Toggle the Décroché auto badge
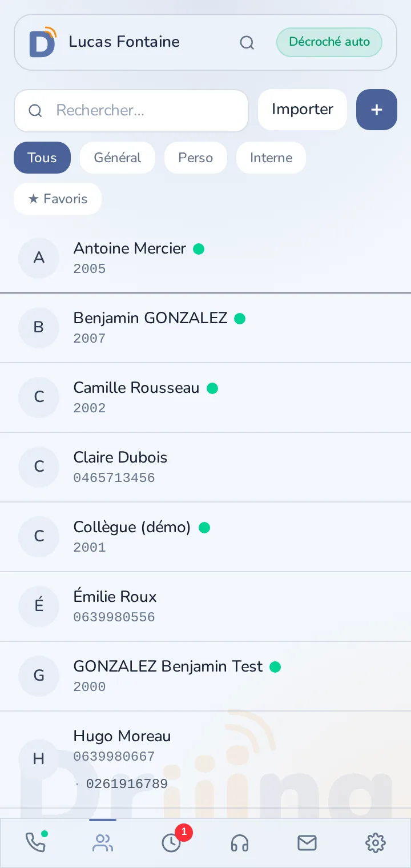Viewport: 411px width, 868px height. (x=329, y=42)
